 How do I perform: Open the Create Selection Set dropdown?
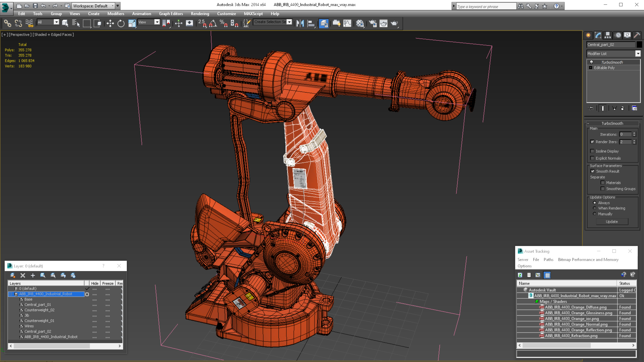coord(289,22)
